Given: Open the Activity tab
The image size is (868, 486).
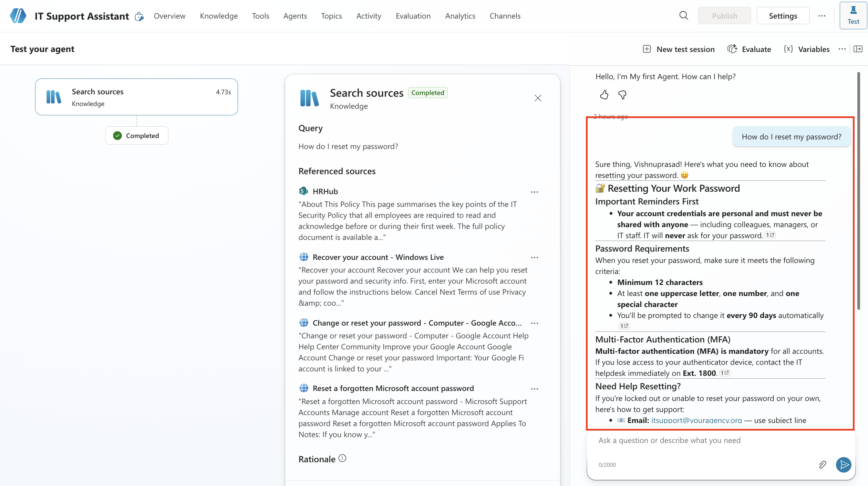Looking at the screenshot, I should pyautogui.click(x=369, y=16).
